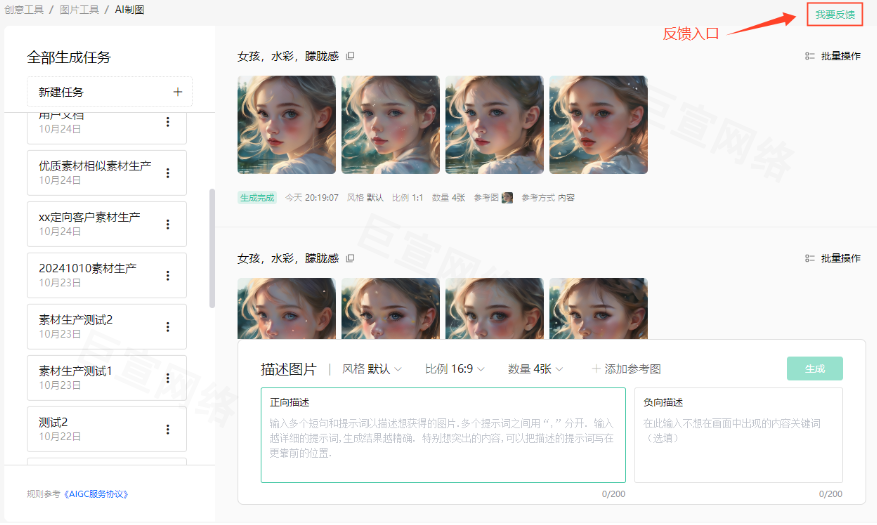This screenshot has height=525, width=877.
Task: Click the small 参考图 thumbnail in metadata row
Action: (x=507, y=197)
